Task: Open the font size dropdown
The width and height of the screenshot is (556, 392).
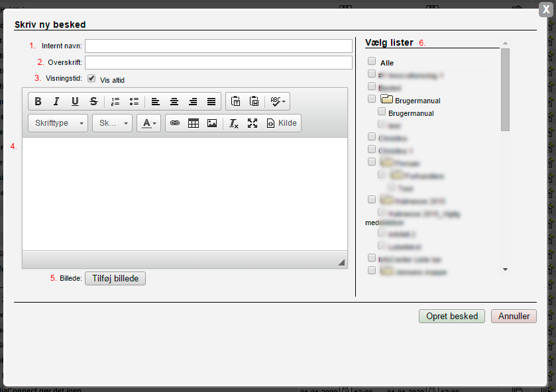Action: coord(112,123)
